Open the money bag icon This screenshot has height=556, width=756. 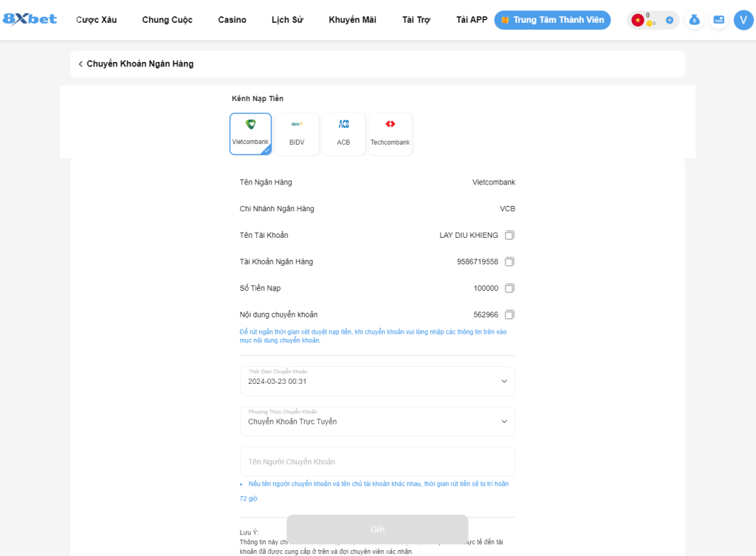(694, 20)
